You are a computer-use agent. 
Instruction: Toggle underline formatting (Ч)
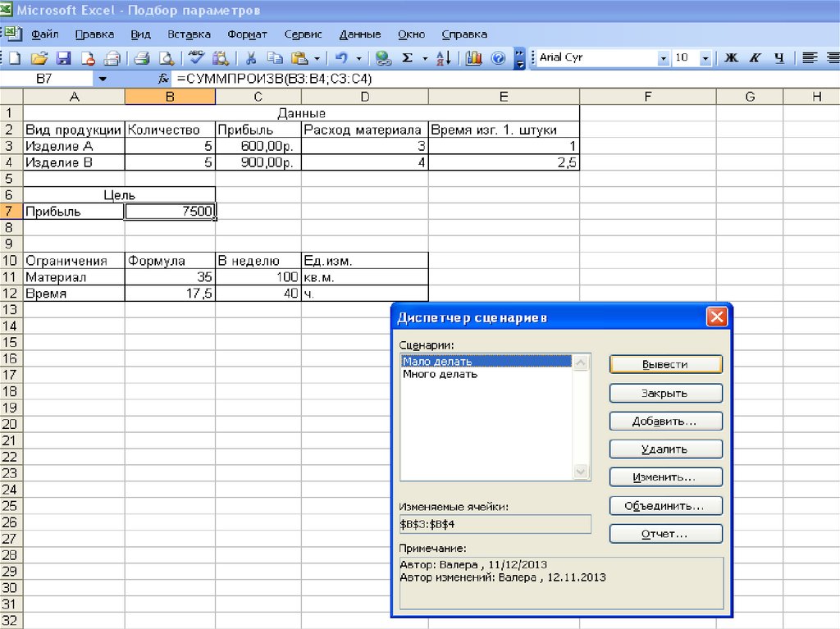[779, 58]
